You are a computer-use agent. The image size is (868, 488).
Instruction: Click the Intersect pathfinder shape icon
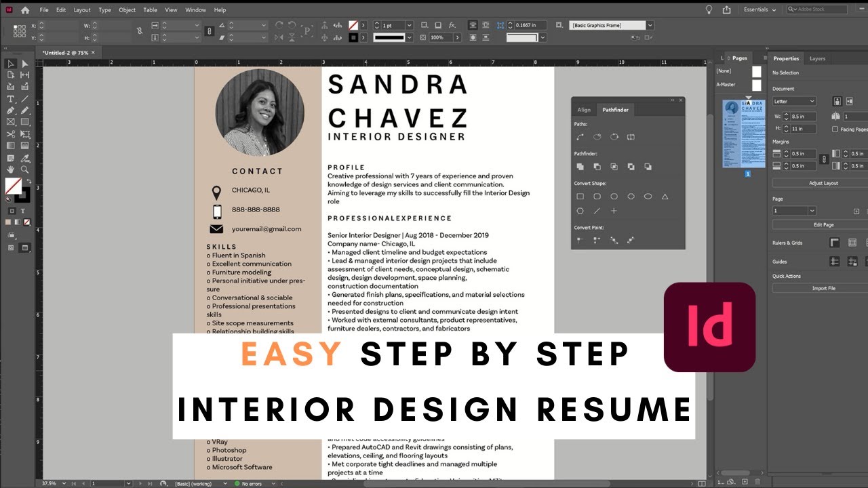point(614,167)
